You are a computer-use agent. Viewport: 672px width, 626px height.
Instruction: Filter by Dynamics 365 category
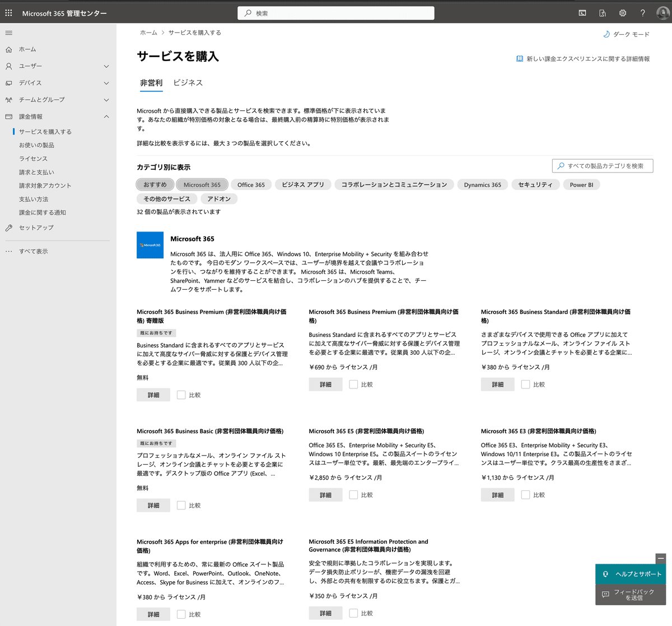tap(483, 184)
